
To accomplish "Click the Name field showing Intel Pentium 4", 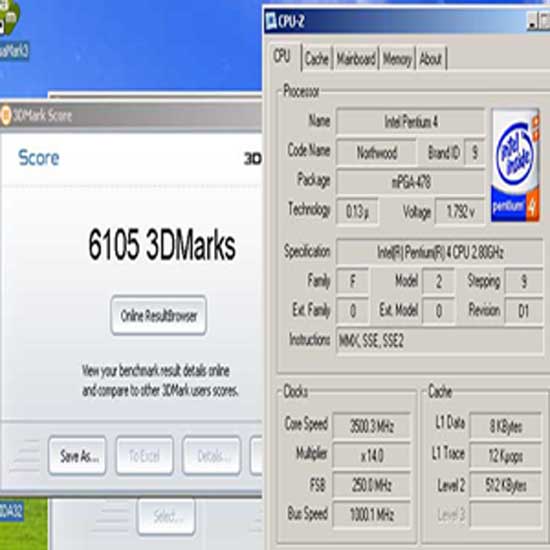I will [410, 122].
